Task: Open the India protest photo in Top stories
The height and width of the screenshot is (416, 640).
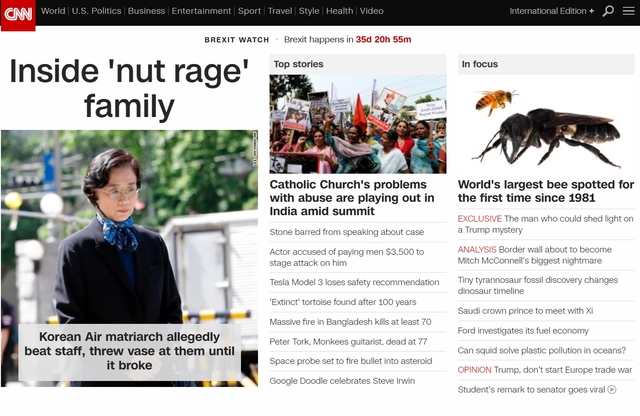Action: coord(357,124)
